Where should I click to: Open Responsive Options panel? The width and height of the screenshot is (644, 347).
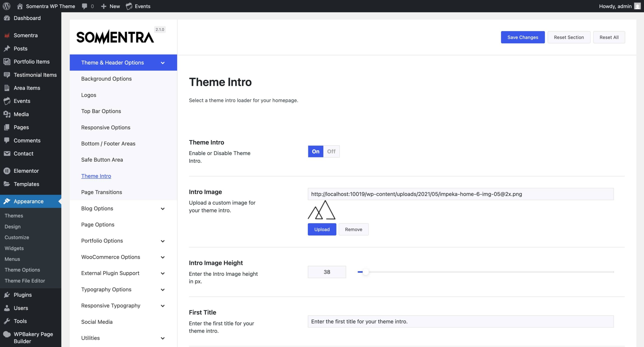[123, 127]
